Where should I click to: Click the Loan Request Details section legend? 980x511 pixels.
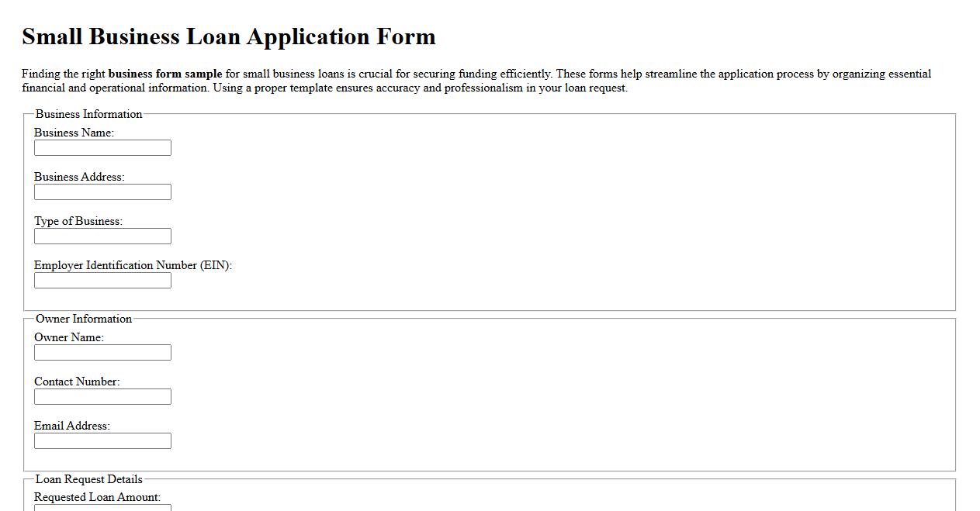click(x=88, y=479)
